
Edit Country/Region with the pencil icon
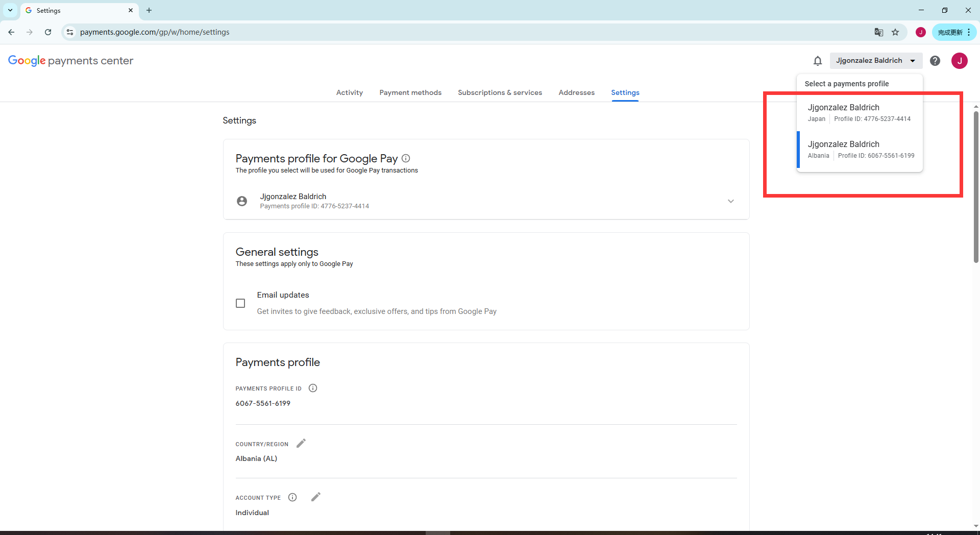[x=301, y=443]
